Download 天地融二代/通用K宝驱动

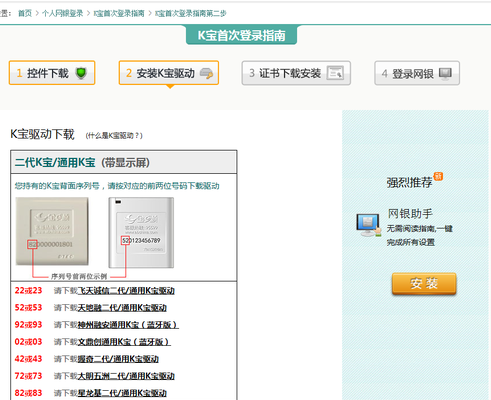pos(122,308)
